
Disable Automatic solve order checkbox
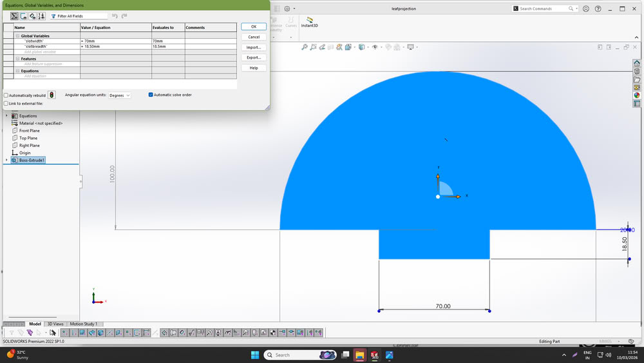pos(151,95)
